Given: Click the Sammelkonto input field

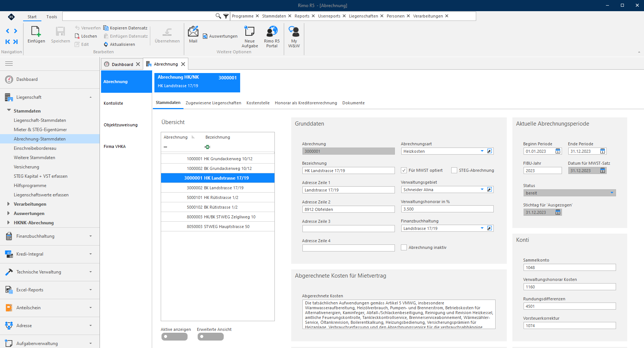Looking at the screenshot, I should tap(569, 268).
